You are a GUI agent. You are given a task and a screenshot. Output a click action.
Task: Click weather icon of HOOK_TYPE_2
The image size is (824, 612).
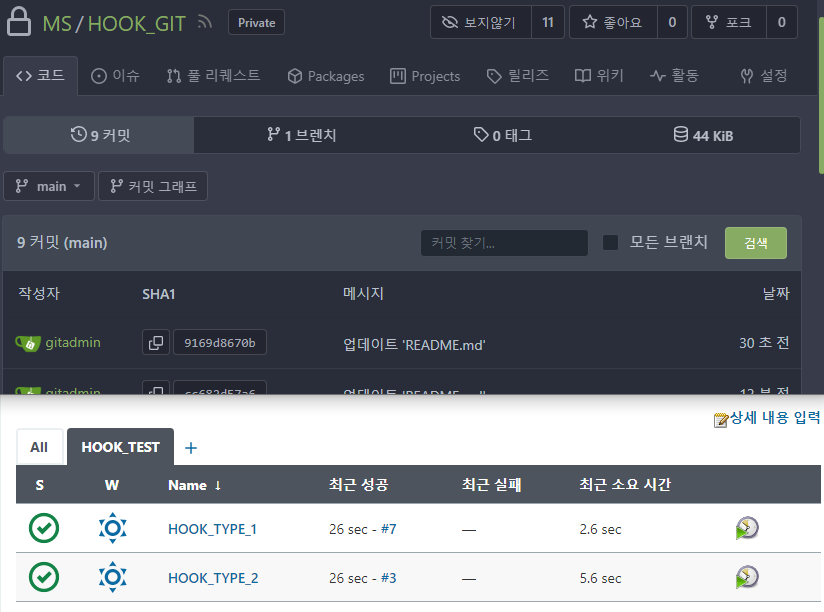pos(112,577)
